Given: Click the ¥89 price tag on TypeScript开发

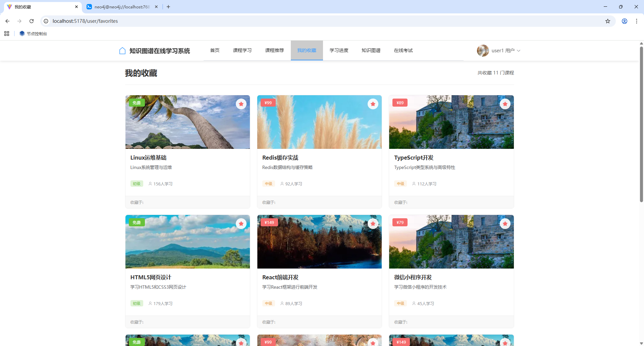Looking at the screenshot, I should 400,103.
